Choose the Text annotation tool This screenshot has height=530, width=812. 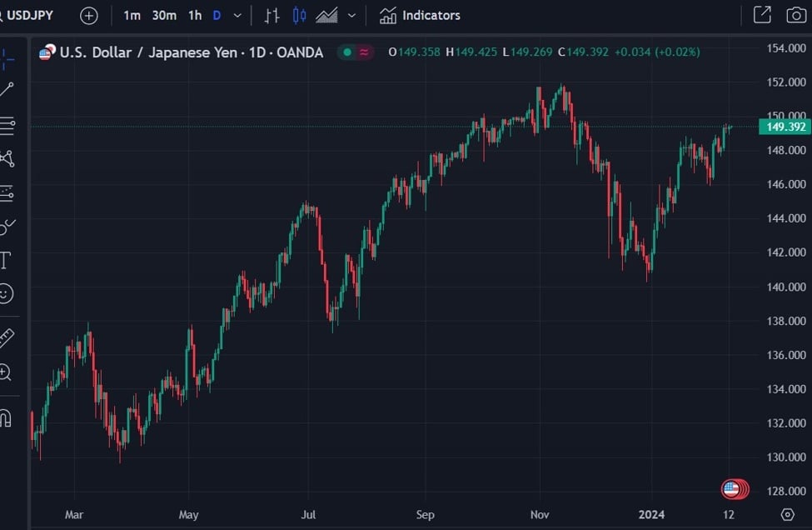tap(5, 260)
